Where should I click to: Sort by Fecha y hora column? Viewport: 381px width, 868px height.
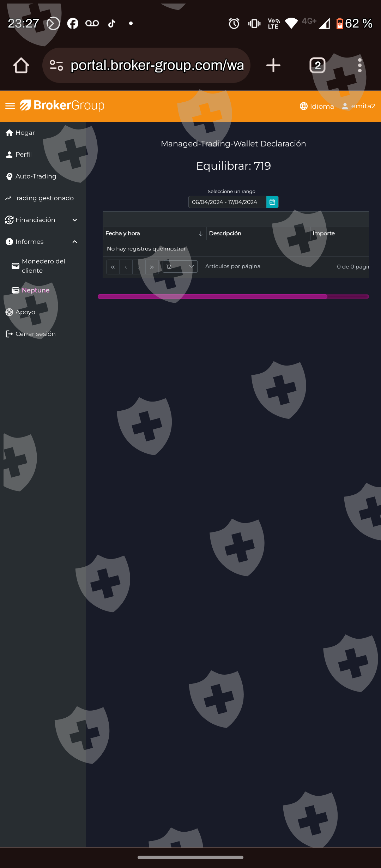tap(155, 234)
